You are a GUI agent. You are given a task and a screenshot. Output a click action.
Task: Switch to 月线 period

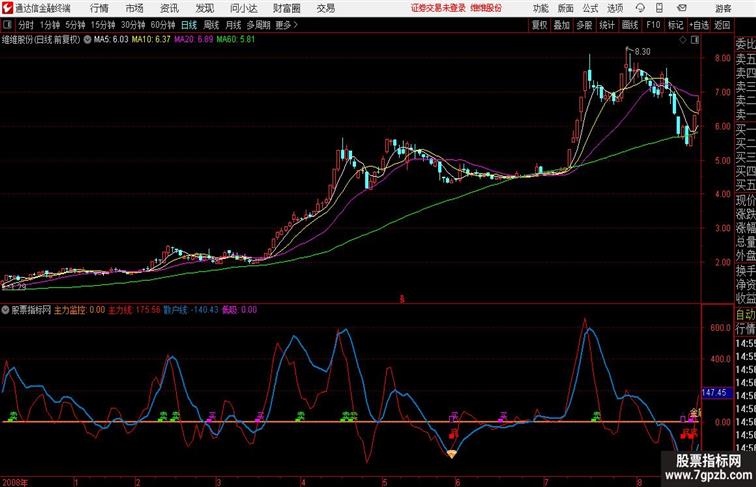point(233,25)
